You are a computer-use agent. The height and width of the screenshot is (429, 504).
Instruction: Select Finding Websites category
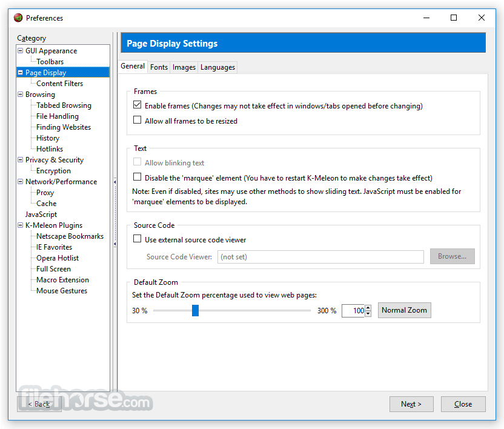tap(64, 127)
